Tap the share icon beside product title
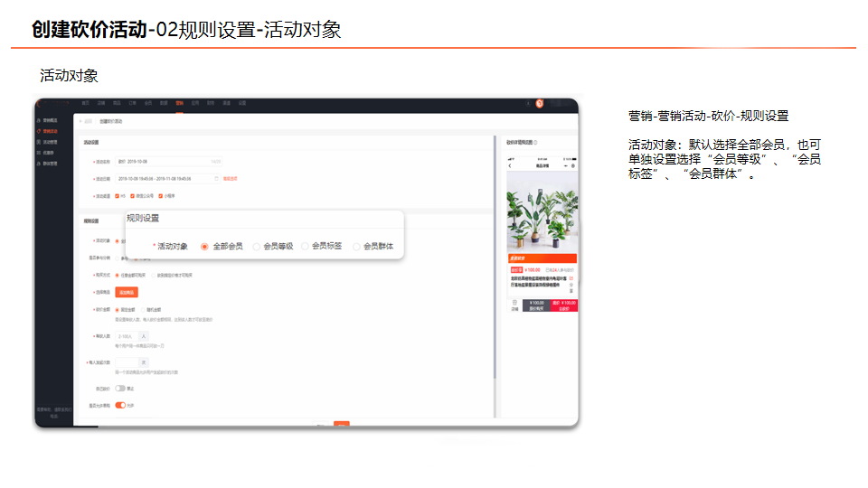The image size is (868, 488). tap(571, 278)
